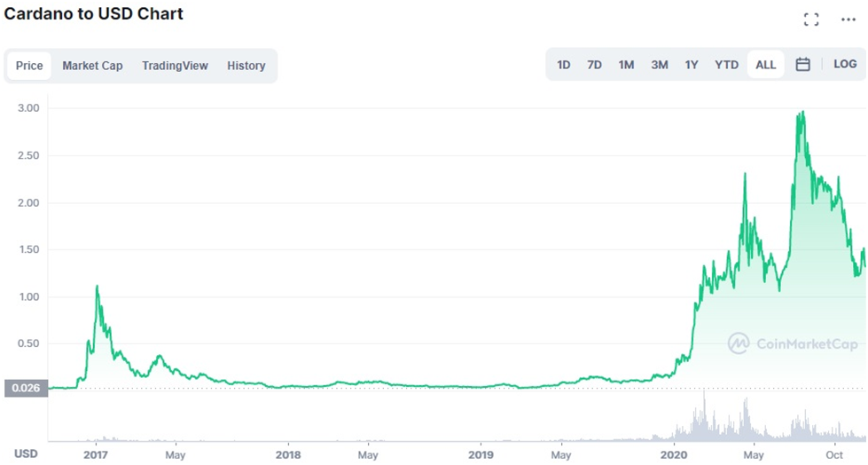Screen dimensions: 868x465
Task: Select the History tab
Action: coord(246,66)
